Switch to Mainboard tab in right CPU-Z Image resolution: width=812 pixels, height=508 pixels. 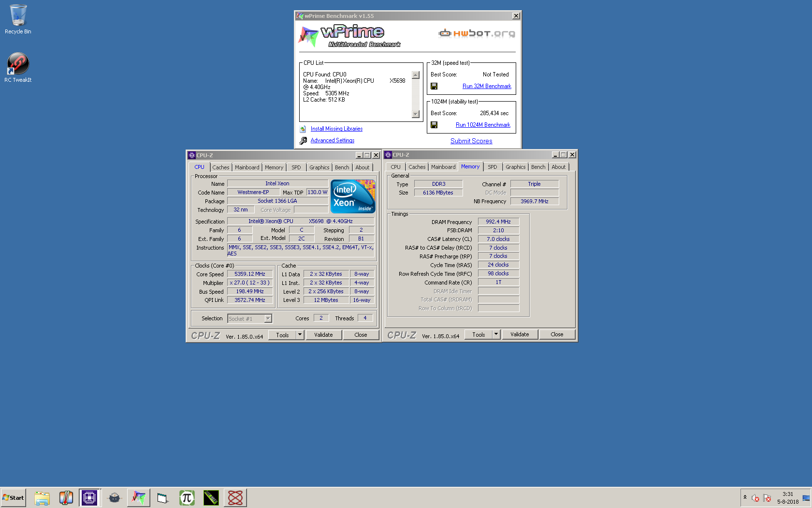click(x=443, y=167)
